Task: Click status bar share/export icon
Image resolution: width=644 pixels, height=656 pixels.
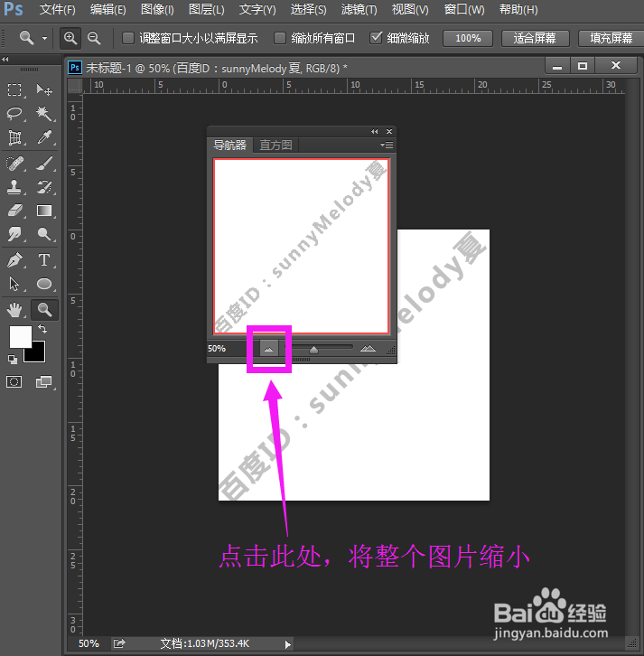Action: [x=119, y=643]
